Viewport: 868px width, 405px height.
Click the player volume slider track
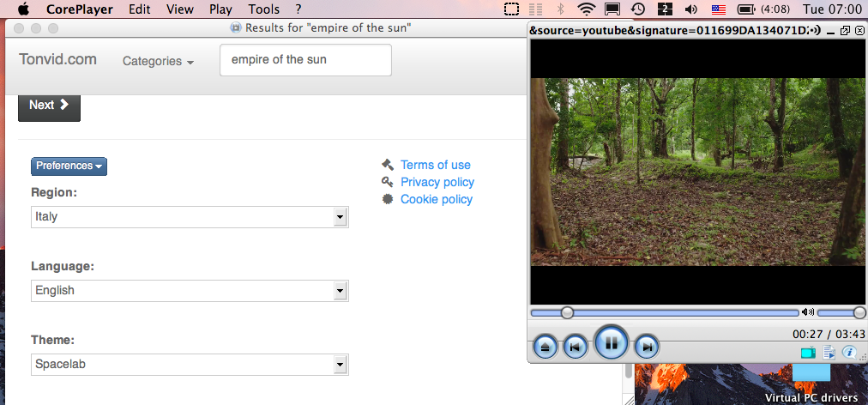[841, 313]
